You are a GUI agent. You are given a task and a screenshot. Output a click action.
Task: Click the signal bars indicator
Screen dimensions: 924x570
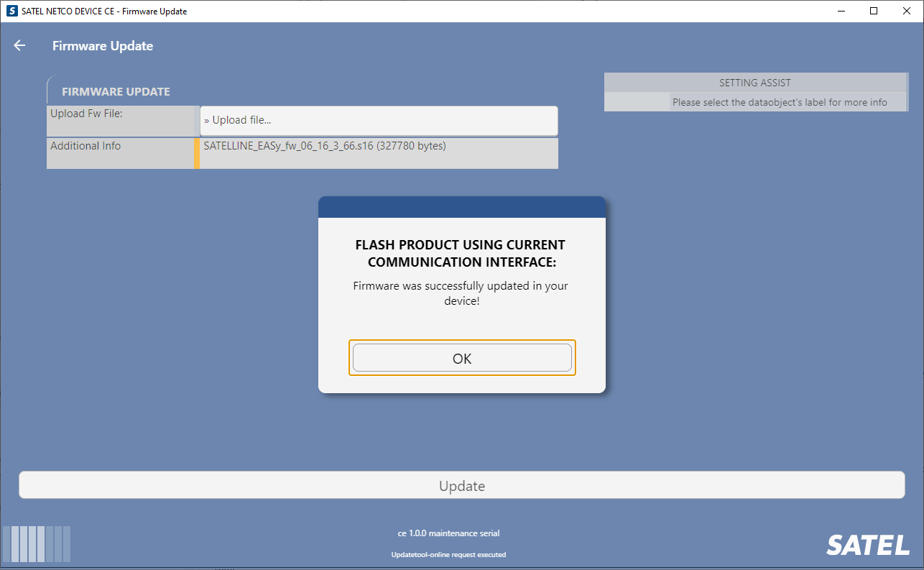37,543
